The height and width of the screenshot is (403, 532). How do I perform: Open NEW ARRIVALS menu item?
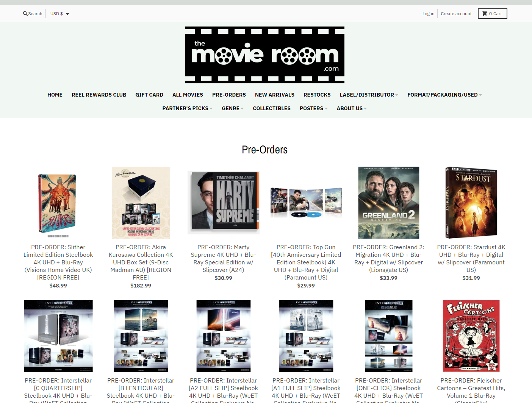pos(275,95)
